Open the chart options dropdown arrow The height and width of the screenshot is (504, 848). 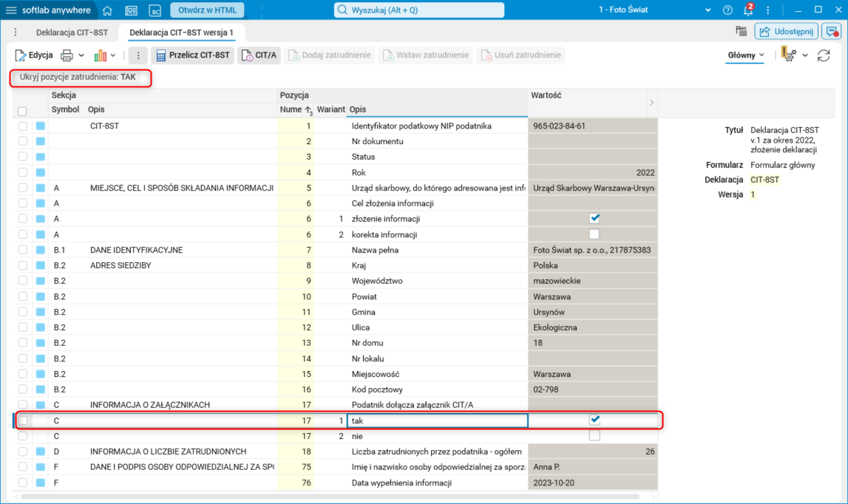coord(113,55)
